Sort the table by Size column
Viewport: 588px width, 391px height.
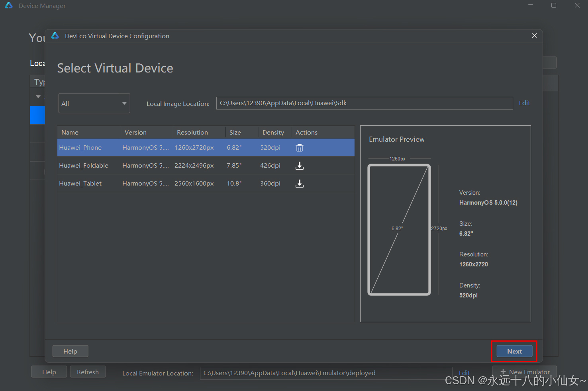click(x=242, y=132)
